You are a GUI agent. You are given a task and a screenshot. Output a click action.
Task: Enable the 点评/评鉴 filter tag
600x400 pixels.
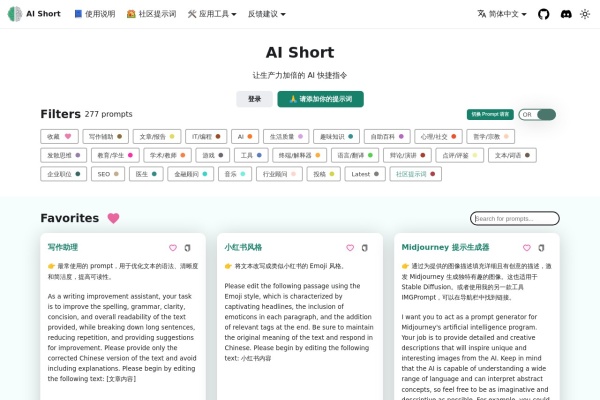click(x=460, y=155)
